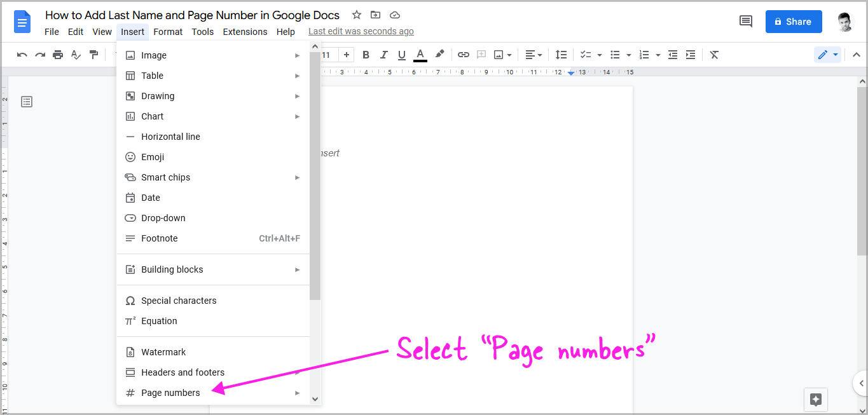Open the Format menu

click(x=168, y=31)
